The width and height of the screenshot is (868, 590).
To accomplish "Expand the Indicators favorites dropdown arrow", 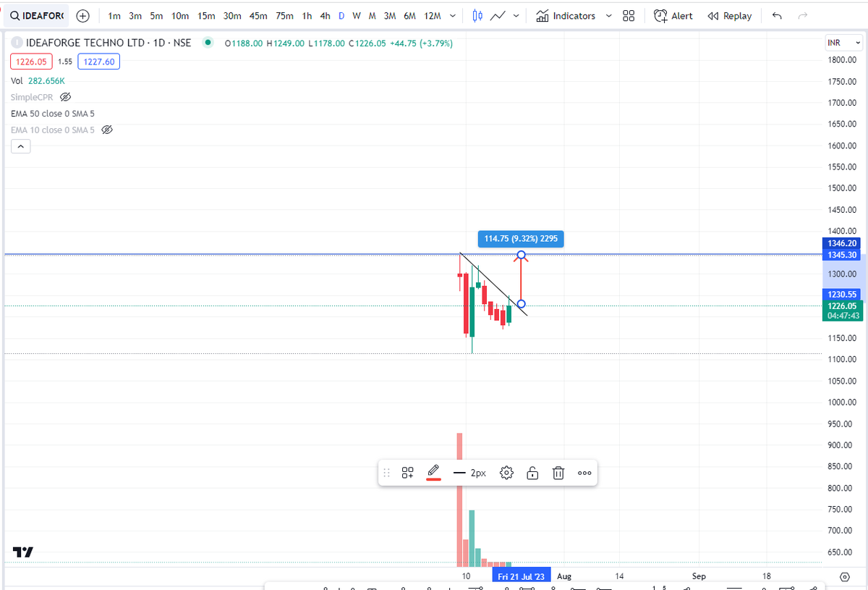I will 608,16.
